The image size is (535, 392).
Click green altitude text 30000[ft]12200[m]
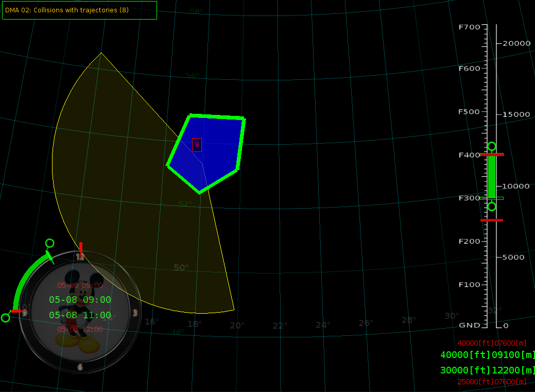point(487,370)
